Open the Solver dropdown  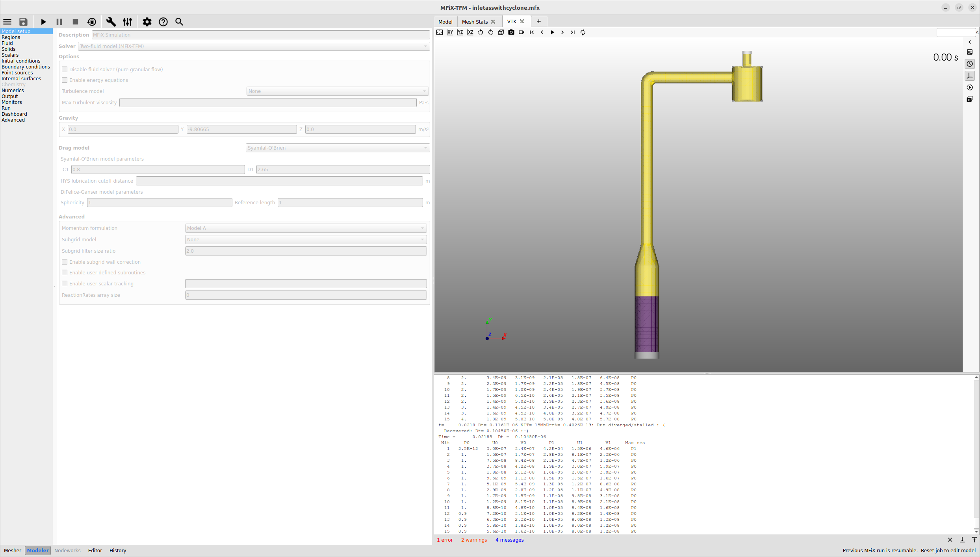253,46
